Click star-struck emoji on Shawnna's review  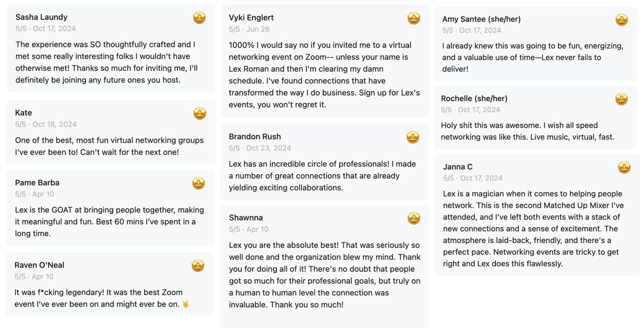tap(414, 218)
